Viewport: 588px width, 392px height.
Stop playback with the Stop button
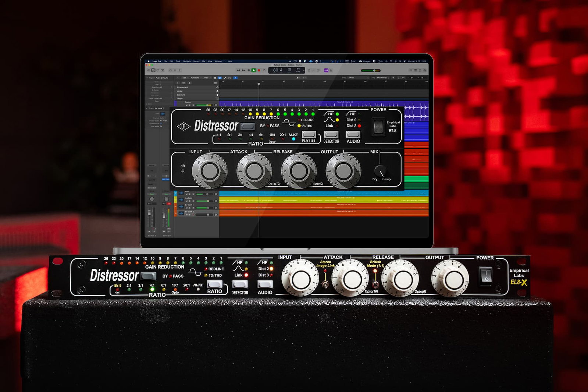click(249, 70)
